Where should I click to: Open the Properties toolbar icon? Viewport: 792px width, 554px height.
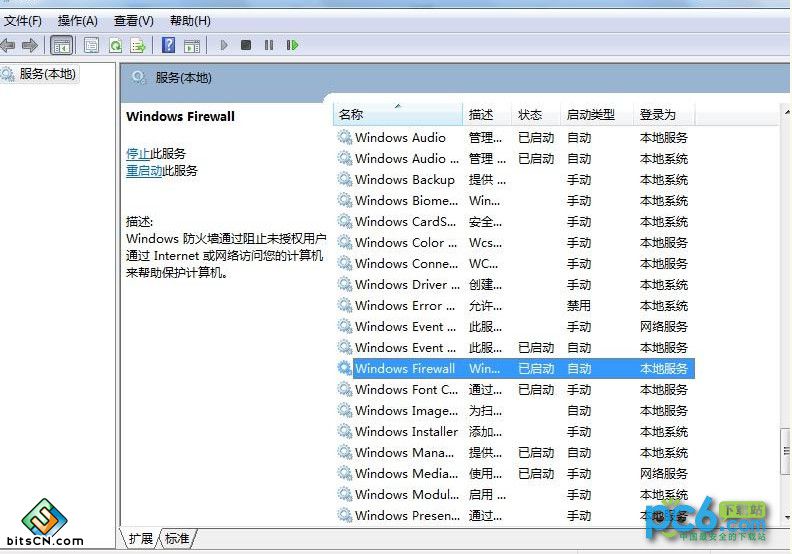[91, 45]
